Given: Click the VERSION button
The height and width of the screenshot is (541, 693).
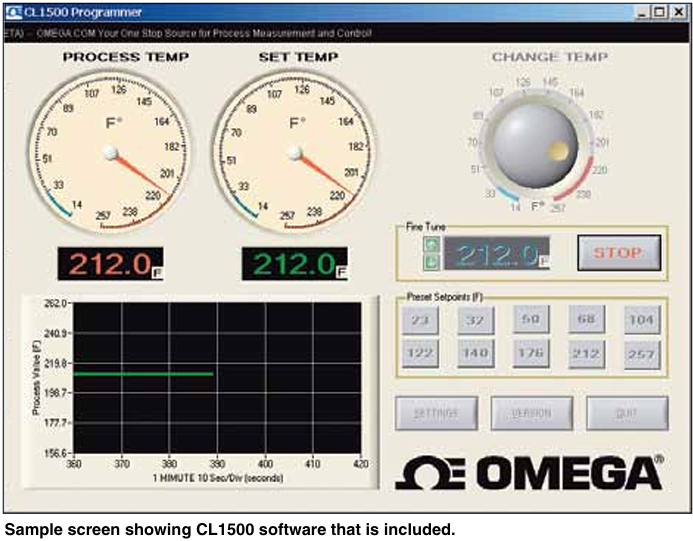Looking at the screenshot, I should click(532, 413).
